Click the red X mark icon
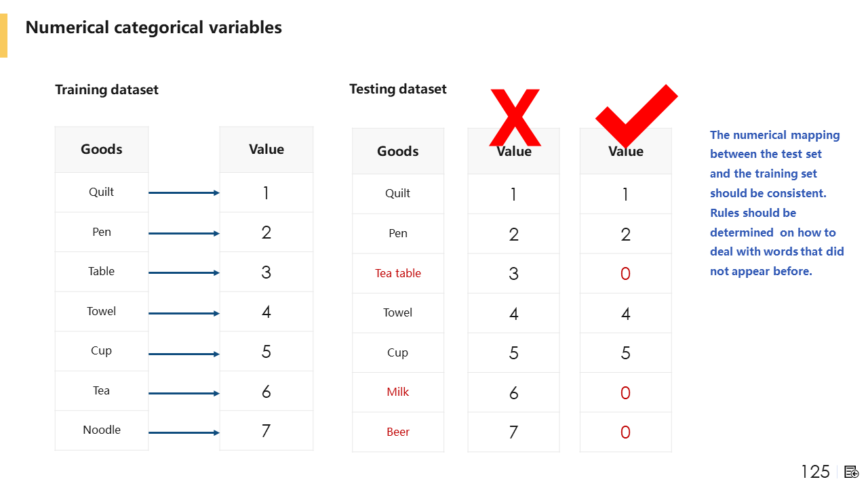This screenshot has height=488, width=868. pyautogui.click(x=515, y=117)
